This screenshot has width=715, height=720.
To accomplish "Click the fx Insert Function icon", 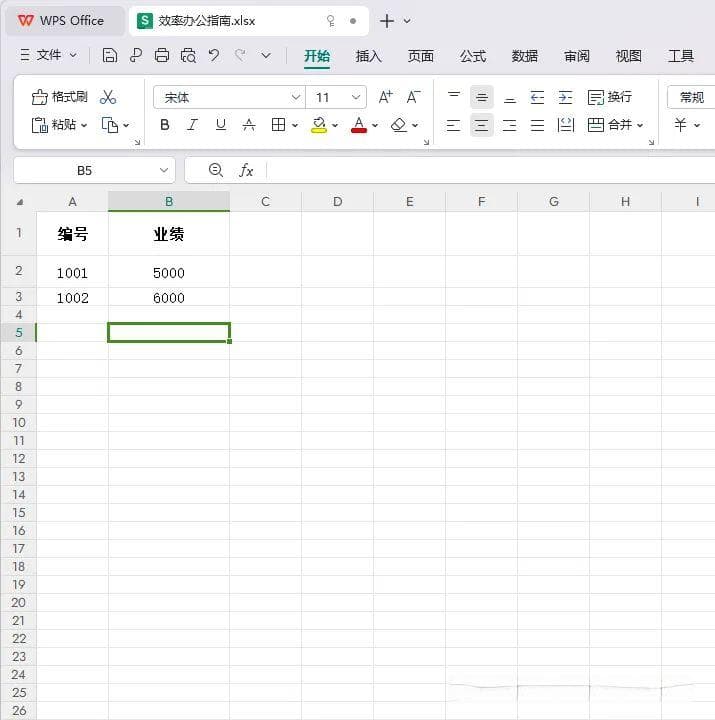I will pyautogui.click(x=246, y=170).
